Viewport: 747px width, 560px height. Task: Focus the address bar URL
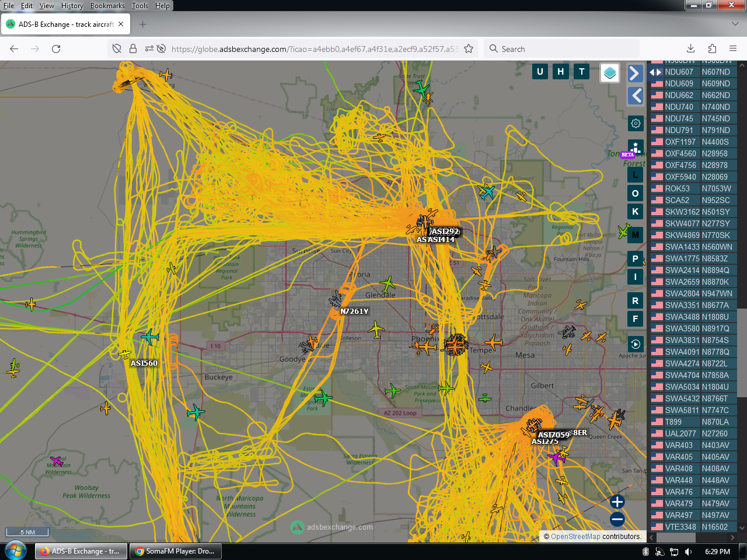(x=315, y=49)
